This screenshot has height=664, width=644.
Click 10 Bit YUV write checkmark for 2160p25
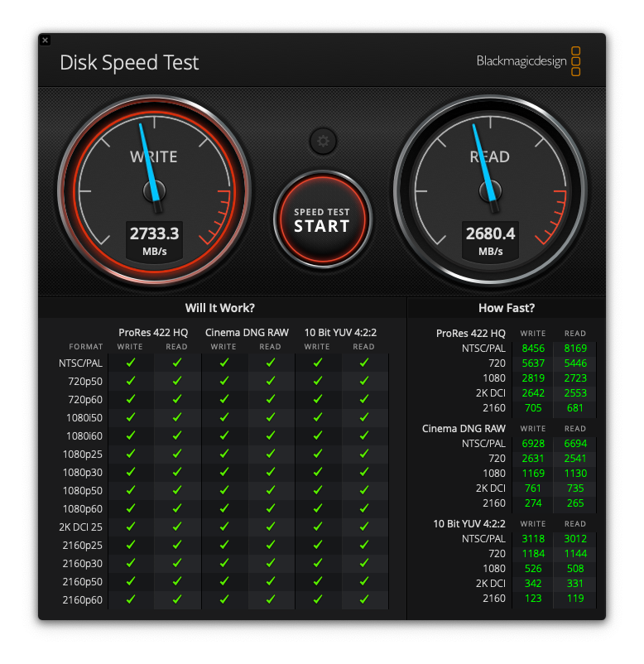[x=318, y=545]
